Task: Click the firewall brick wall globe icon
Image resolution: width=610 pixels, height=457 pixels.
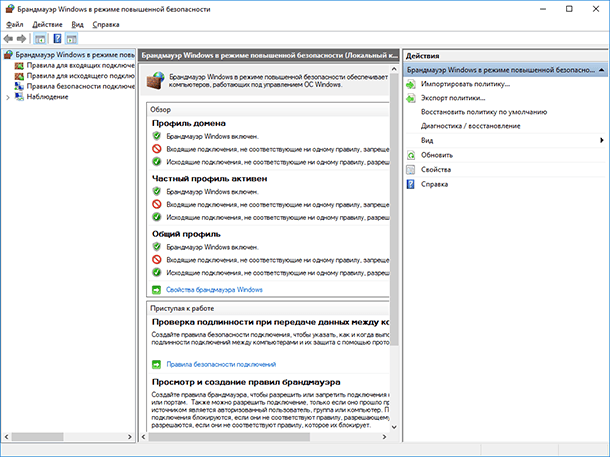Action: coord(156,81)
